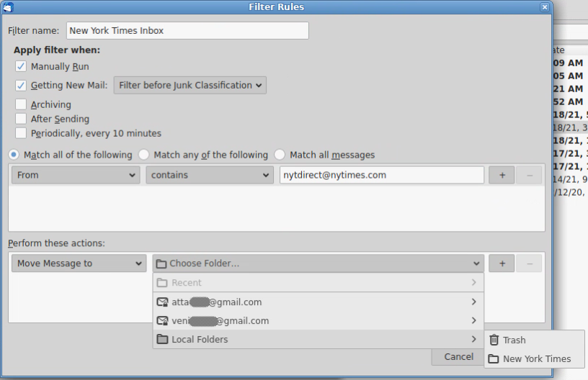Open Filter before Junk Classification dropdown
Viewport: 588px width, 380px height.
190,86
